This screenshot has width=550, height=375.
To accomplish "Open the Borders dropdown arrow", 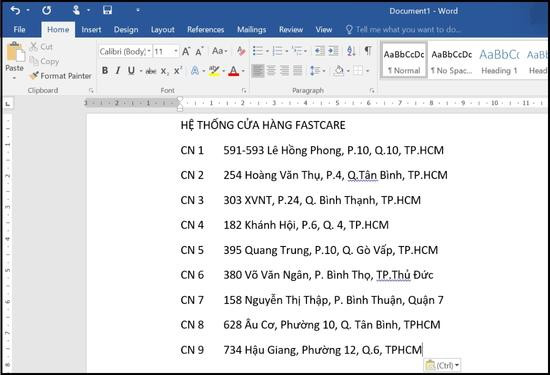I will click(x=368, y=71).
